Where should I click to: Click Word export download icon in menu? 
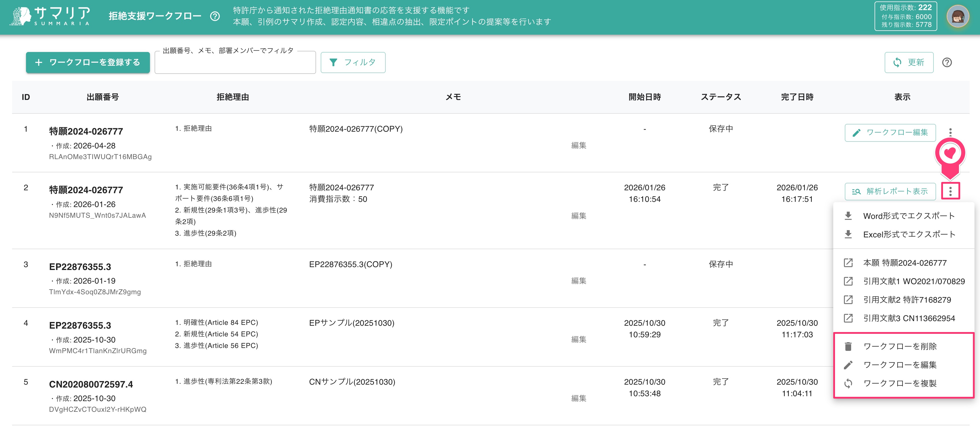click(848, 216)
